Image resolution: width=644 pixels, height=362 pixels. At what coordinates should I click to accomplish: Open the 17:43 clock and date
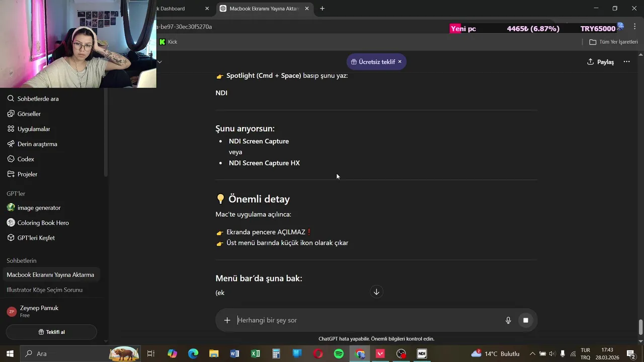[x=607, y=353]
